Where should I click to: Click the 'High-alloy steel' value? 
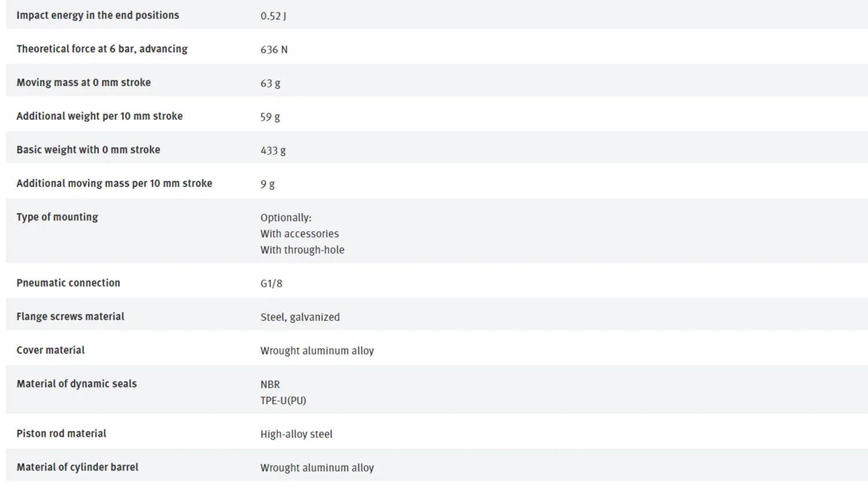296,434
